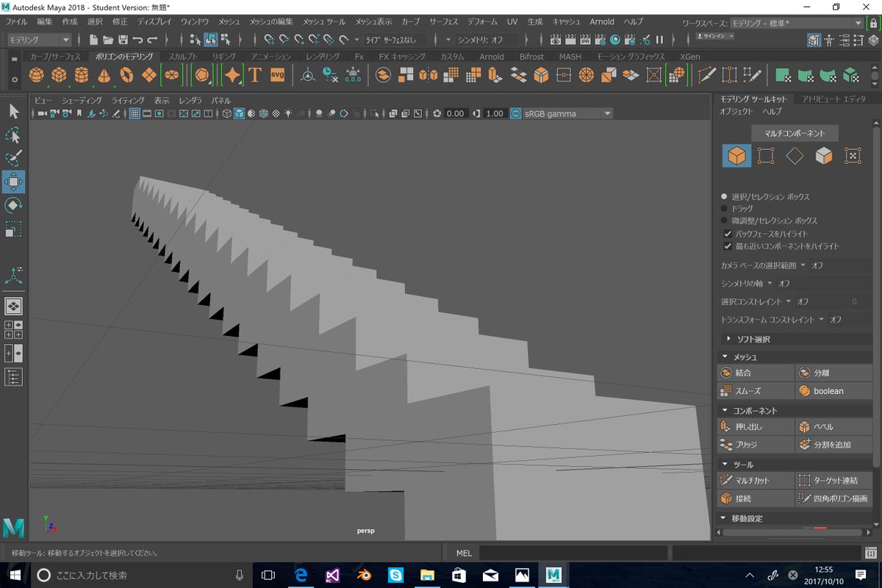Select edge component mode in Modeling Toolkit
Screen dimensions: 882x588
coord(795,156)
